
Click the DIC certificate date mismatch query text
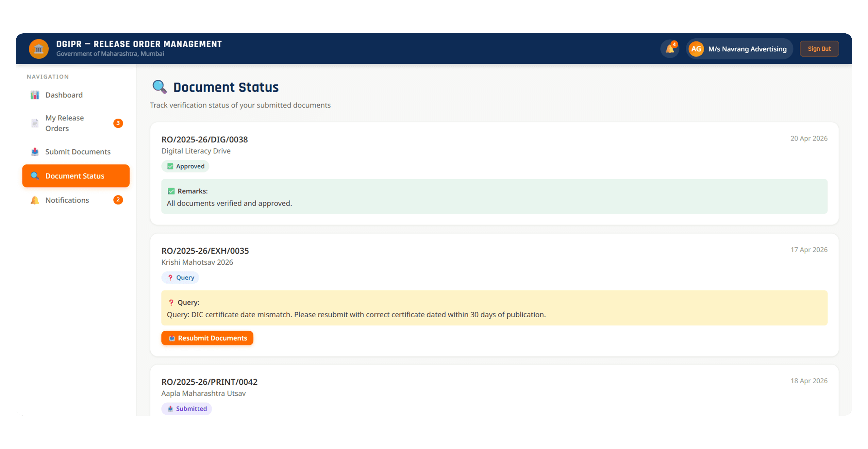tap(356, 315)
